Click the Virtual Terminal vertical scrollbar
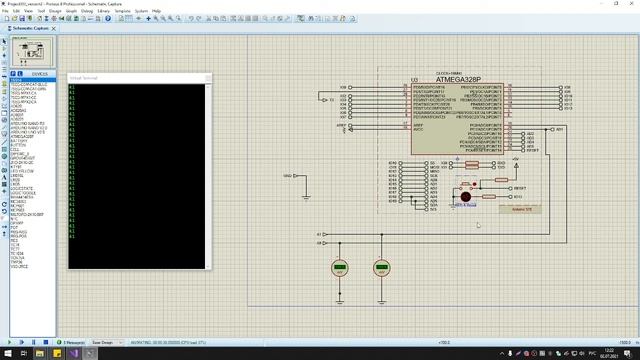640x360 pixels. 208,176
